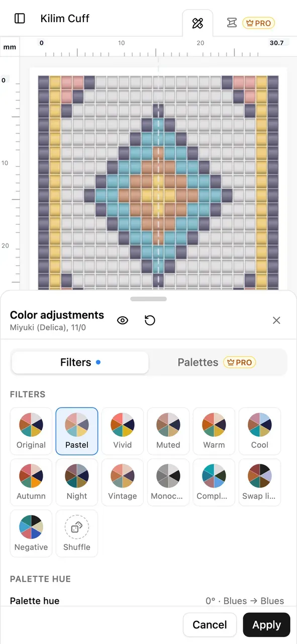
Task: Pick the Monochrome filter swatch
Action: (x=168, y=482)
